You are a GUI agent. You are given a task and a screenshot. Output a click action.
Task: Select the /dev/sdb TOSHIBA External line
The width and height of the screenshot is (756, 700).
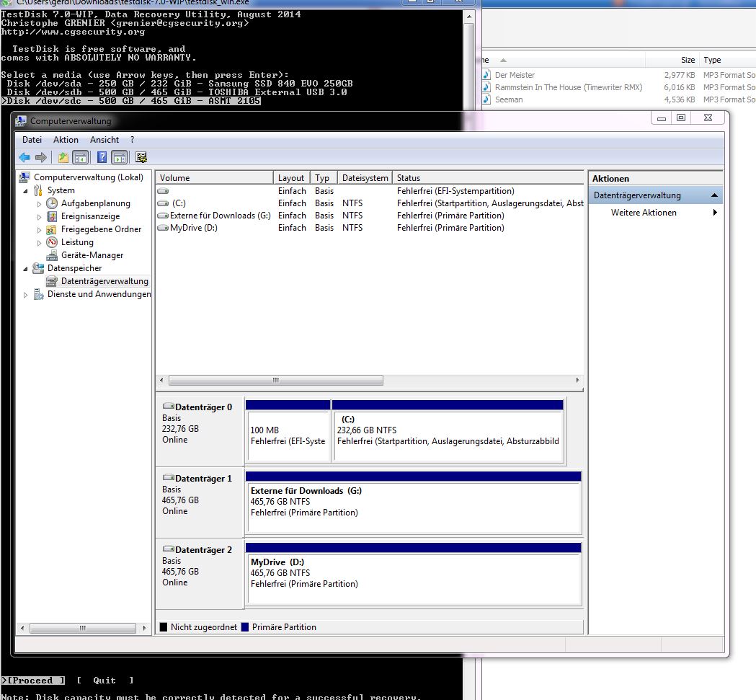point(177,92)
